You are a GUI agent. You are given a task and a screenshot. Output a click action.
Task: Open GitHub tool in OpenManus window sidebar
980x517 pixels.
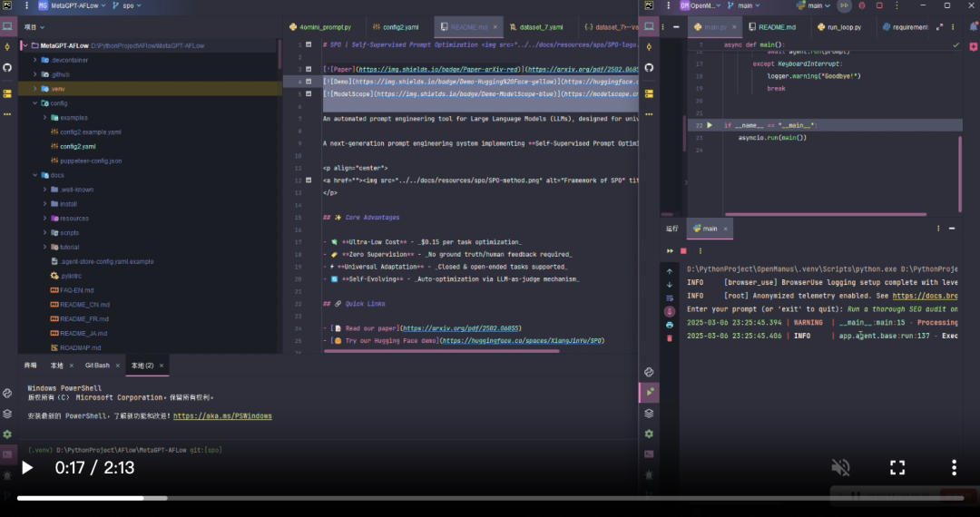click(649, 67)
